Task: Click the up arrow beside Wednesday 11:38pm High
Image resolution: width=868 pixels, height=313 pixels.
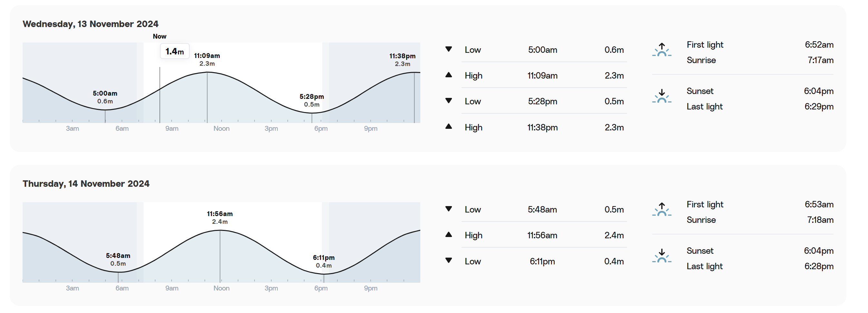Action: [x=448, y=127]
